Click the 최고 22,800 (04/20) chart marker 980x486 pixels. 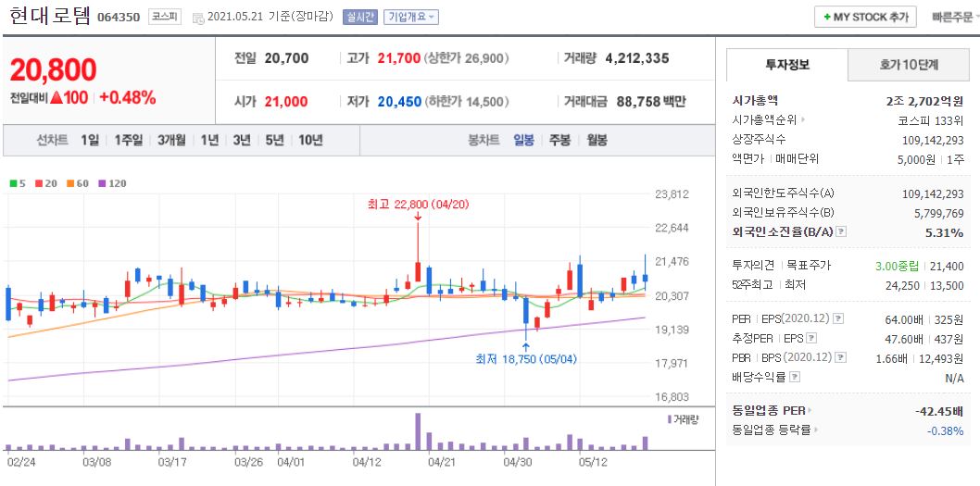418,204
